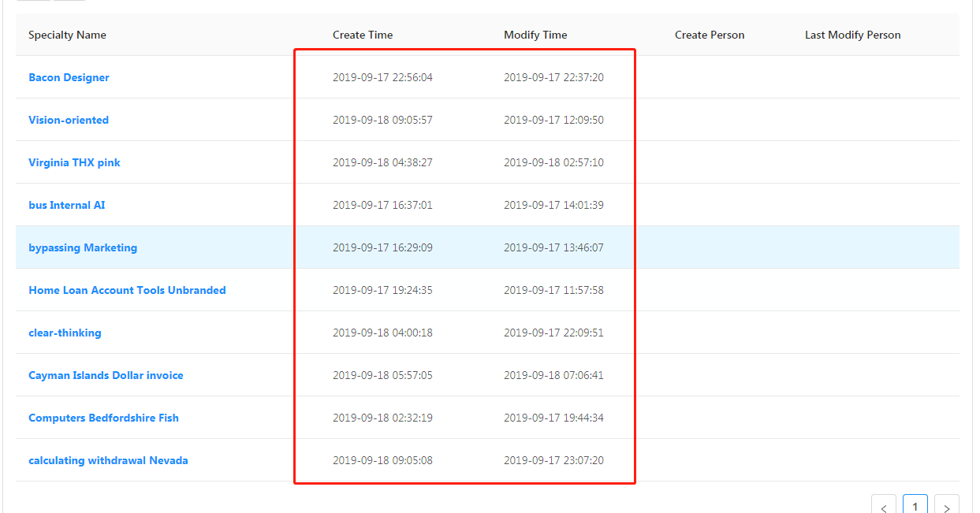Click the Create Person column header
The height and width of the screenshot is (513, 980).
710,35
